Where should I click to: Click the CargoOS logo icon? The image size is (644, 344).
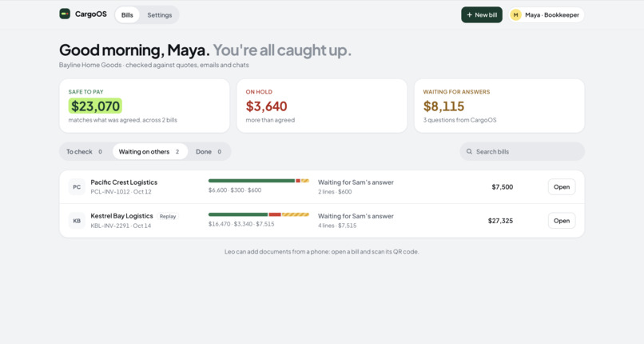65,14
